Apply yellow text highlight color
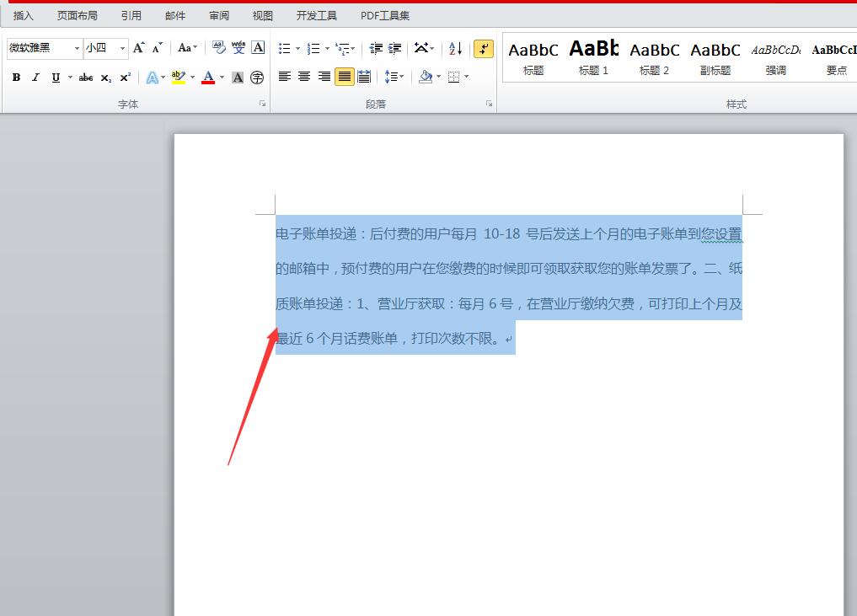The image size is (857, 616). [178, 76]
